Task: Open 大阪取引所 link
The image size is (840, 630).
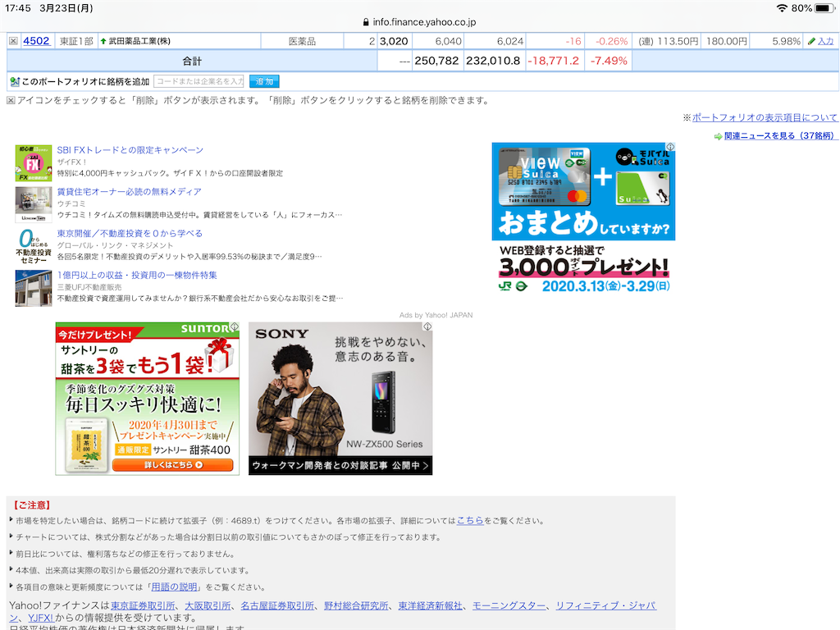Action: point(208,605)
